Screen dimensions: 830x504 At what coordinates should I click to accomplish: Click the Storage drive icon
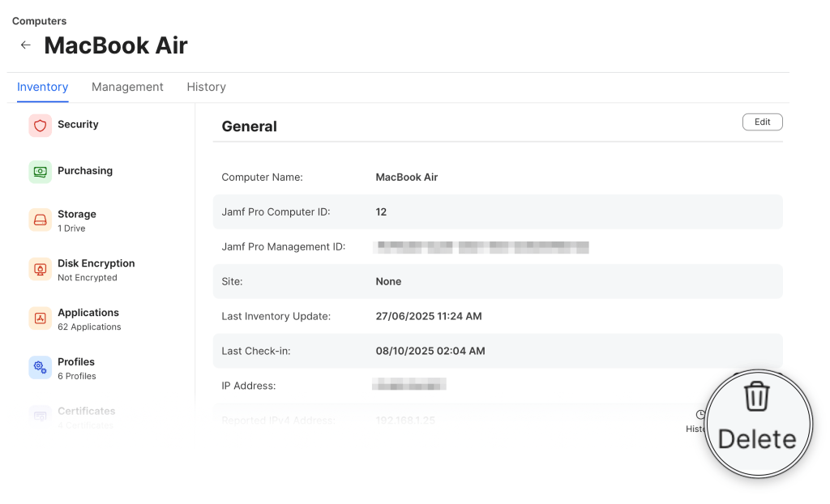(x=40, y=220)
